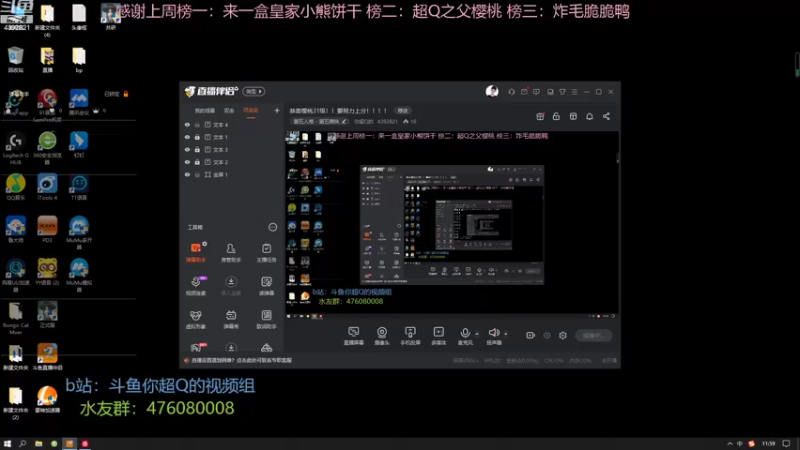The image size is (800, 450).
Task: Open the Recycle Bin desktop icon
Action: (x=15, y=60)
